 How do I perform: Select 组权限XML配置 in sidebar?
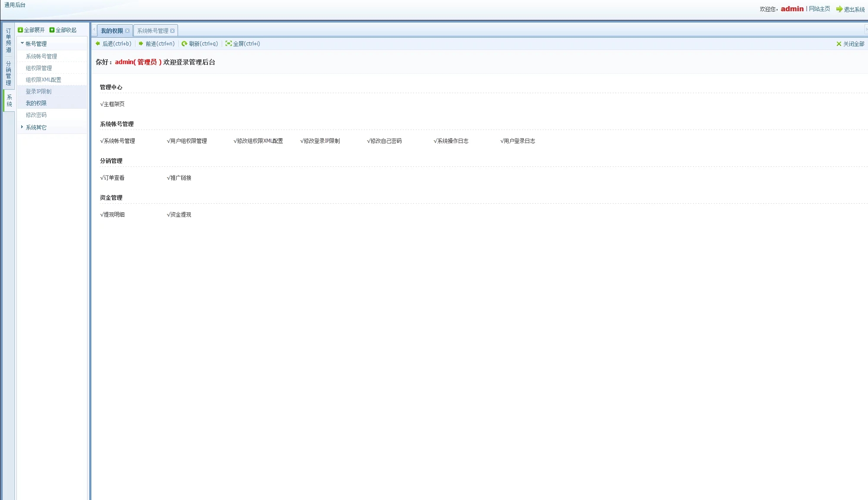point(43,80)
